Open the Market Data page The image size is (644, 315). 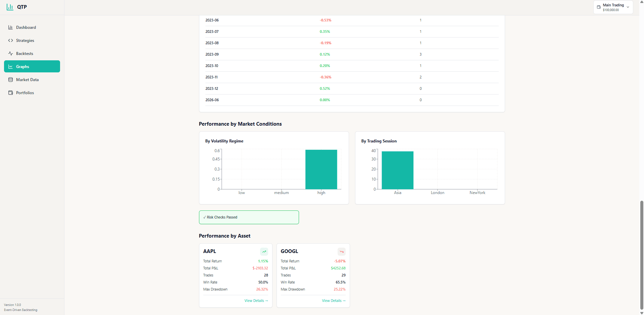32,80
